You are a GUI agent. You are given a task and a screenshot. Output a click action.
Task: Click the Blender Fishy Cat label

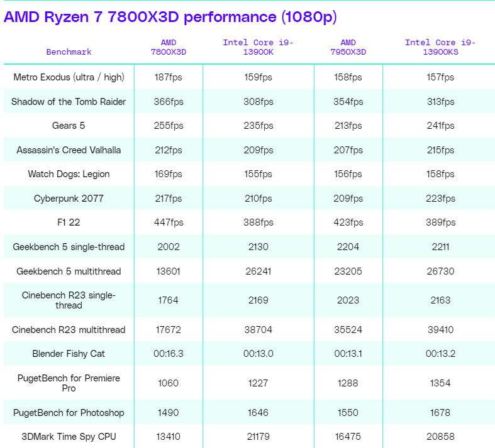(x=69, y=354)
